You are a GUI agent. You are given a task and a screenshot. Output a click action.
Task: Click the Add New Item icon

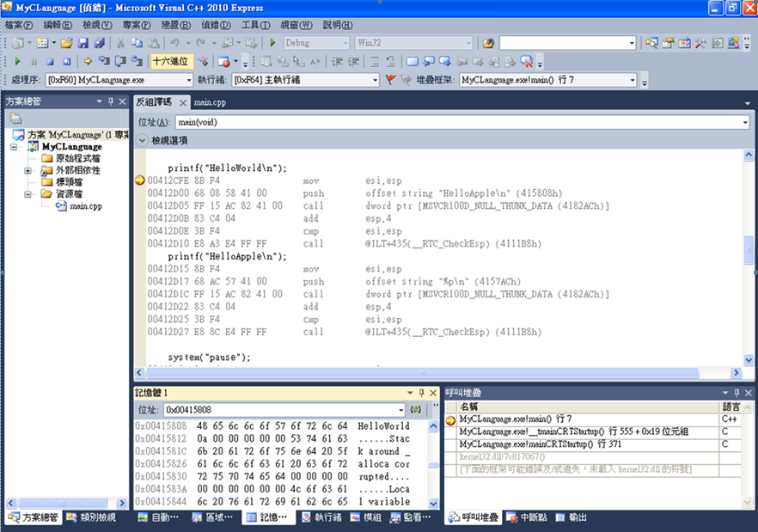tap(43, 43)
